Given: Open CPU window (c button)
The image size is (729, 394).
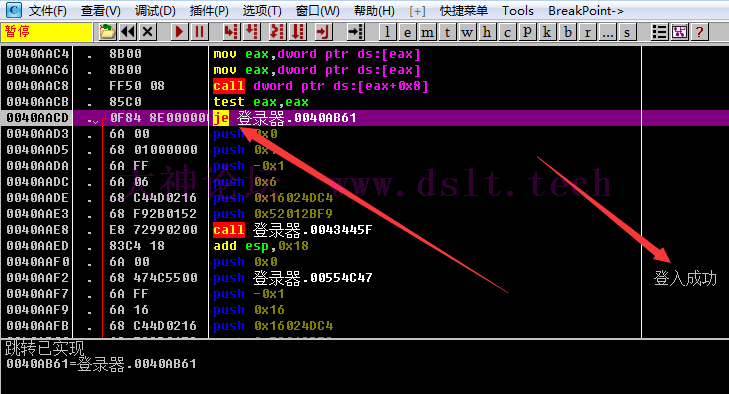Looking at the screenshot, I should click(507, 32).
